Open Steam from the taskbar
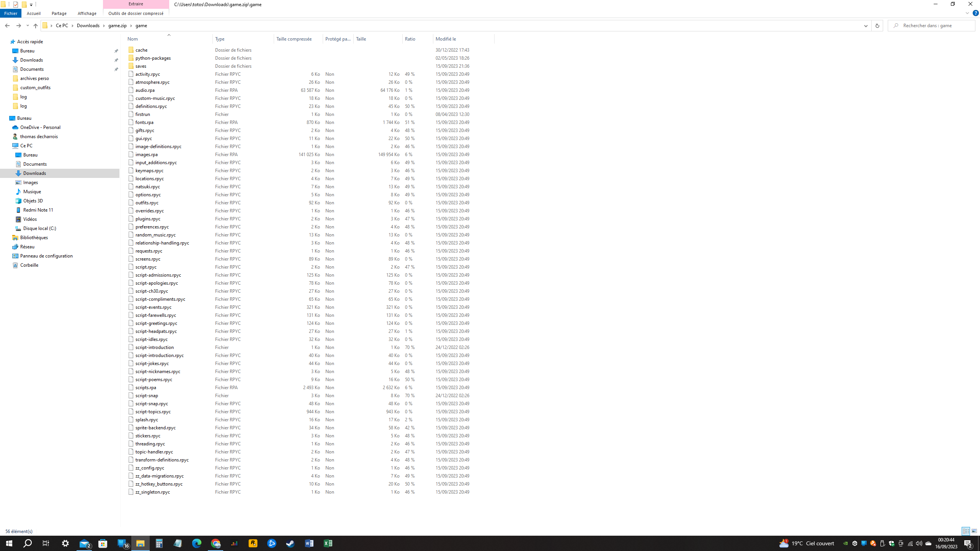 coord(290,543)
